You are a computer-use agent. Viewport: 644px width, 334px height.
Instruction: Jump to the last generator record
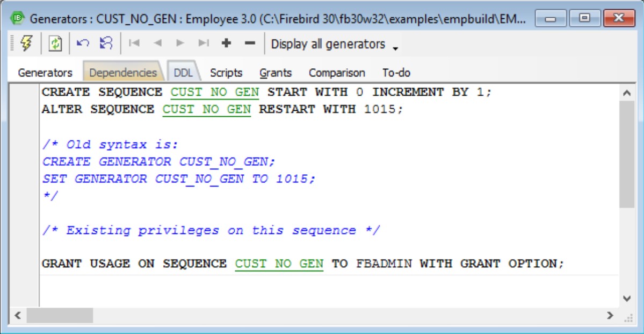click(x=204, y=44)
